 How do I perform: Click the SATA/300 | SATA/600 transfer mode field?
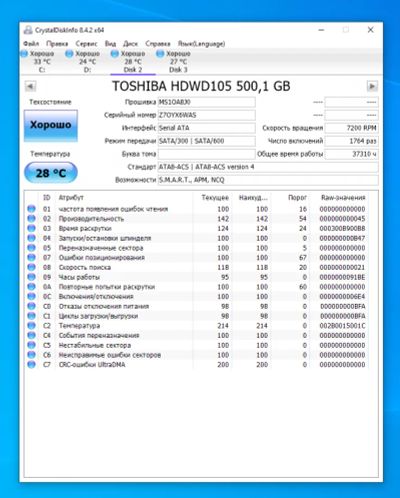(x=206, y=141)
